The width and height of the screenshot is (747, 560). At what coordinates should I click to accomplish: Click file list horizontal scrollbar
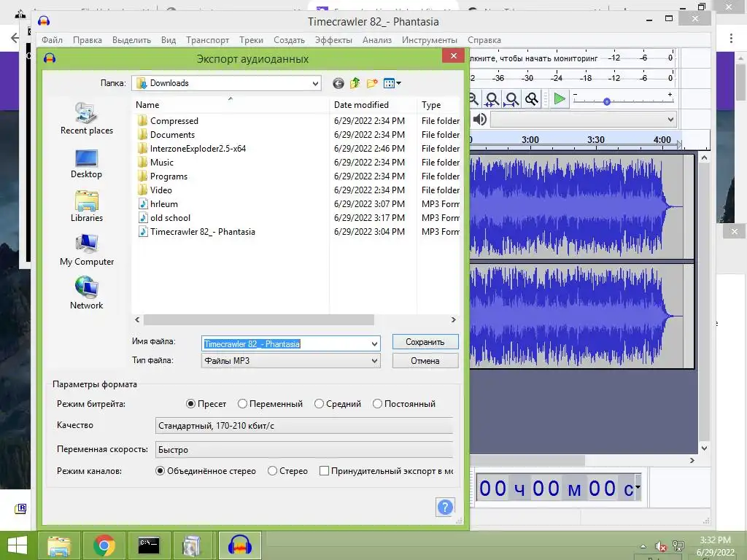[259, 320]
